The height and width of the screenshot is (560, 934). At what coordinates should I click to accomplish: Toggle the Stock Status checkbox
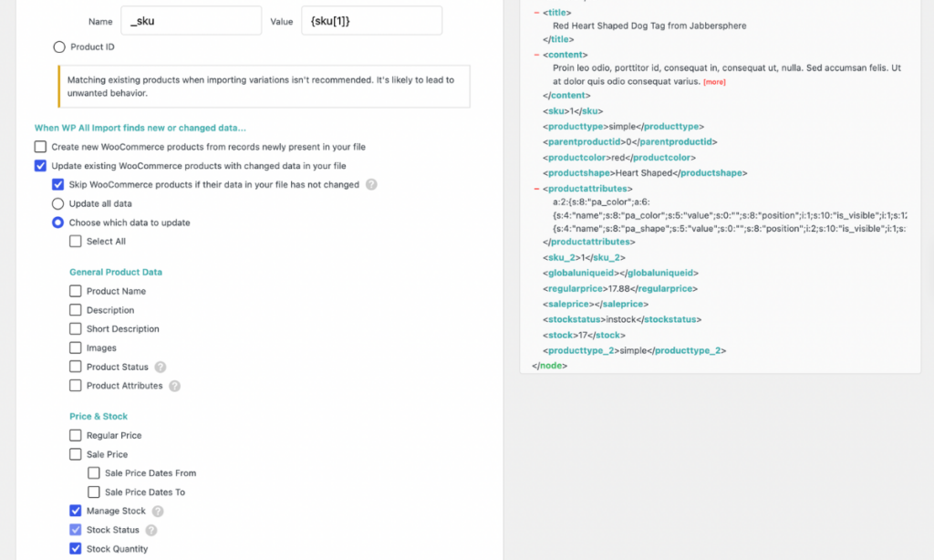click(x=75, y=530)
